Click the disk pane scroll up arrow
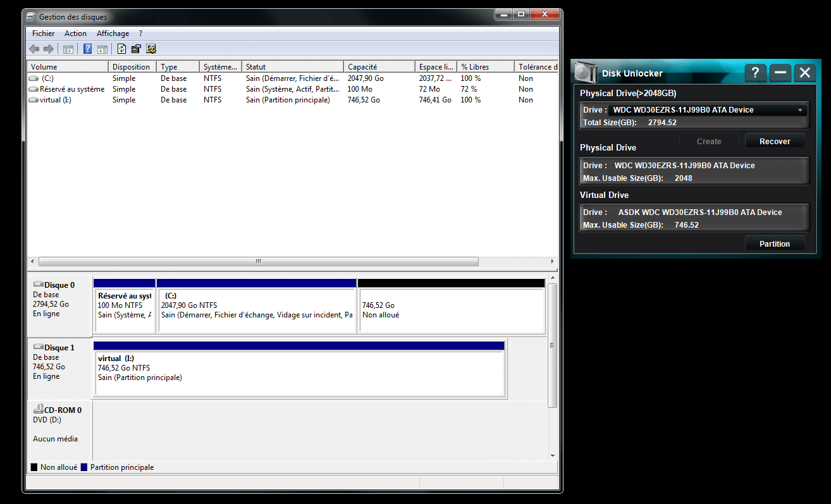Image resolution: width=831 pixels, height=504 pixels. pyautogui.click(x=552, y=278)
